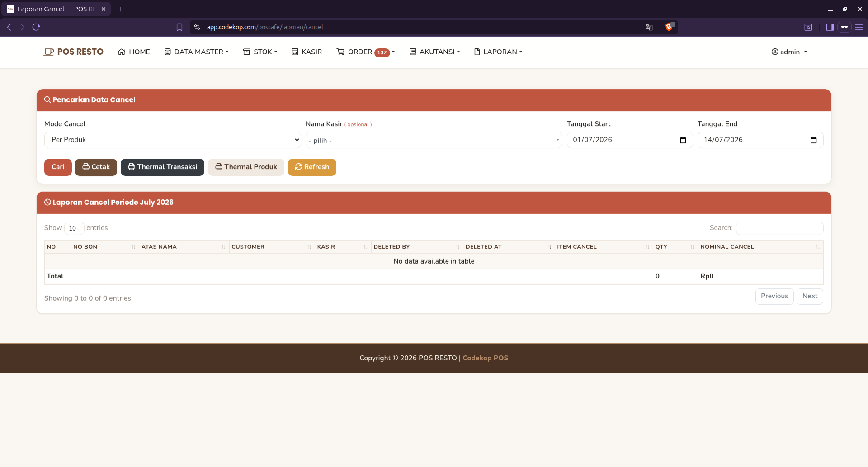
Task: Focus the Tanggal Start date field
Action: click(629, 140)
